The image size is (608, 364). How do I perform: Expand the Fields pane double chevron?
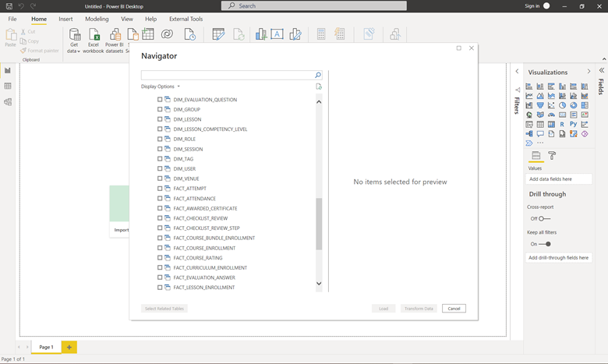(602, 70)
